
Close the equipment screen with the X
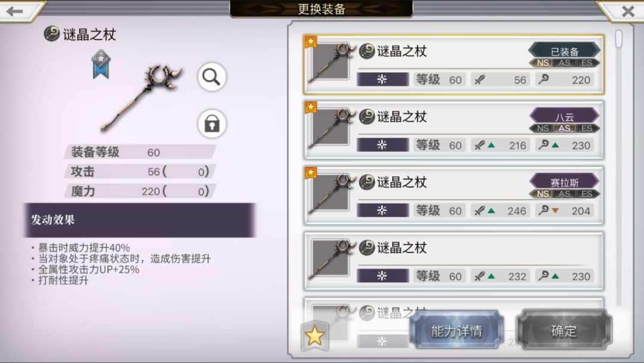click(x=628, y=11)
